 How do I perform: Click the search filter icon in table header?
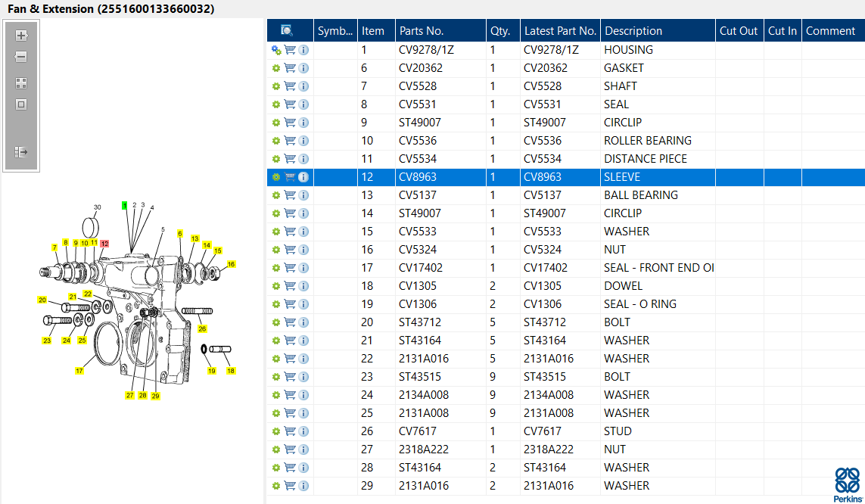287,30
